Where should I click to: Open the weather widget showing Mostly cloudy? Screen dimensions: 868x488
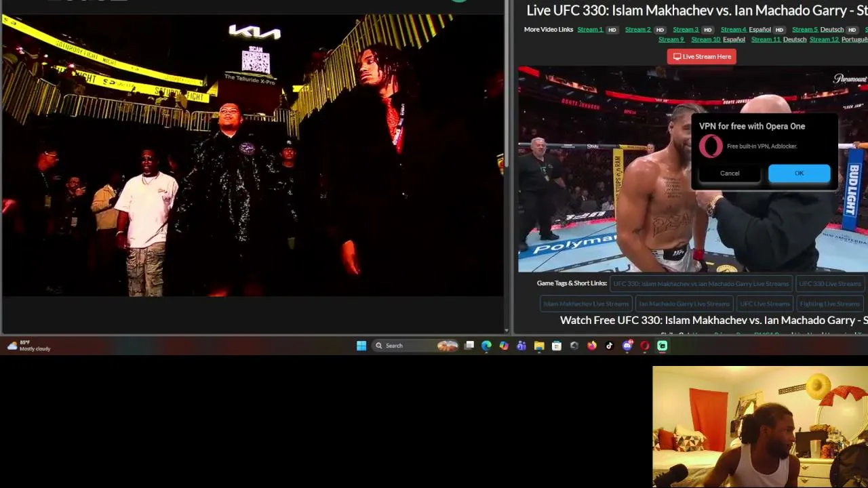(28, 346)
